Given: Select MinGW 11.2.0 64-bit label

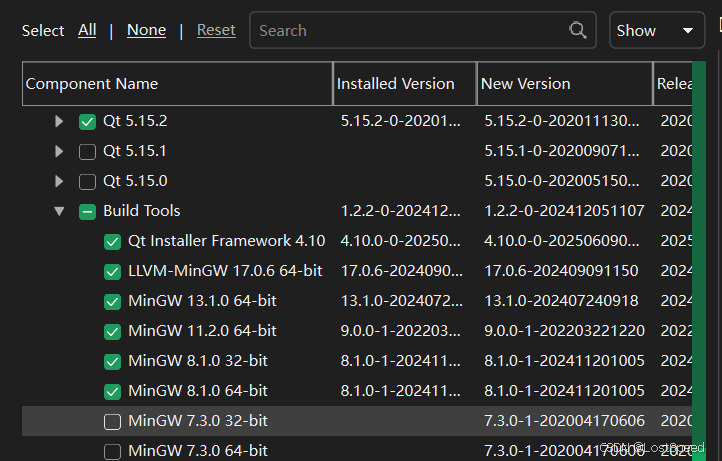Looking at the screenshot, I should [x=202, y=331].
